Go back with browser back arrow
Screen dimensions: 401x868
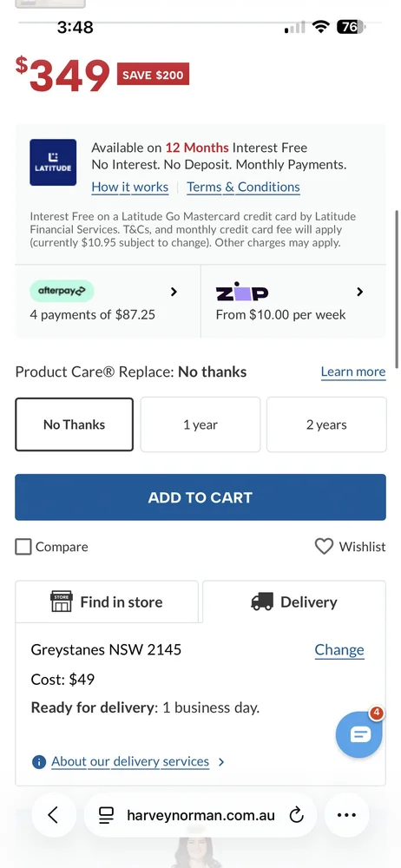(53, 815)
